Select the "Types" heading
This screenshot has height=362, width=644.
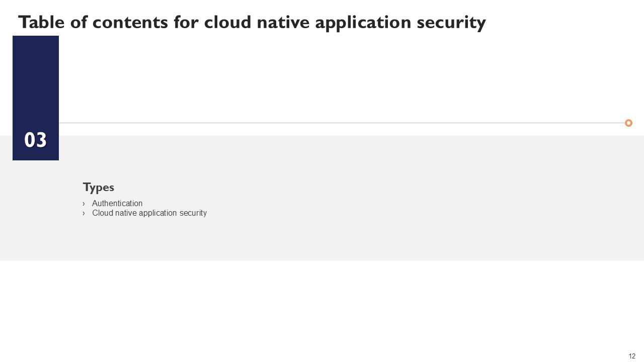99,187
